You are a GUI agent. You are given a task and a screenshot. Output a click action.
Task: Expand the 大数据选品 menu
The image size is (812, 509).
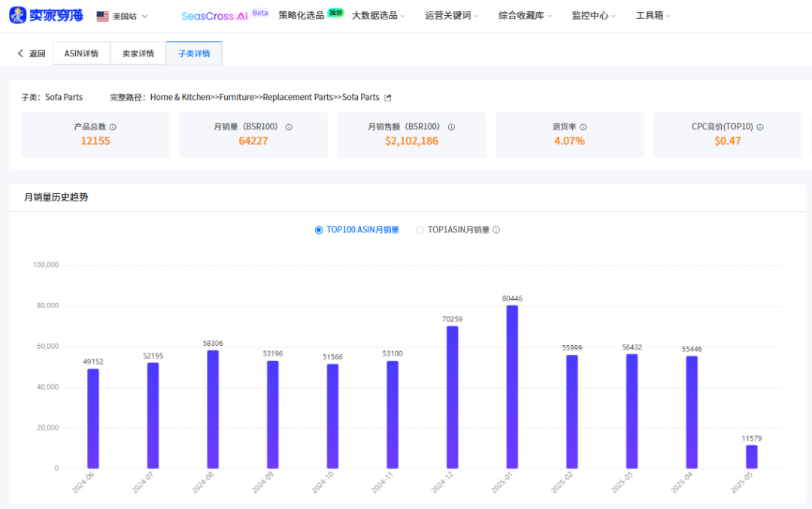[x=378, y=16]
